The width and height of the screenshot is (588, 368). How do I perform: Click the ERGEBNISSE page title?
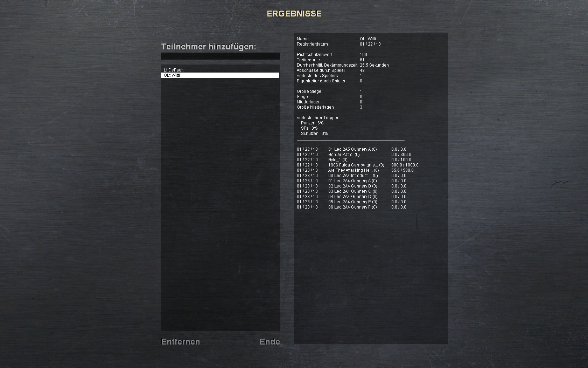pos(294,14)
